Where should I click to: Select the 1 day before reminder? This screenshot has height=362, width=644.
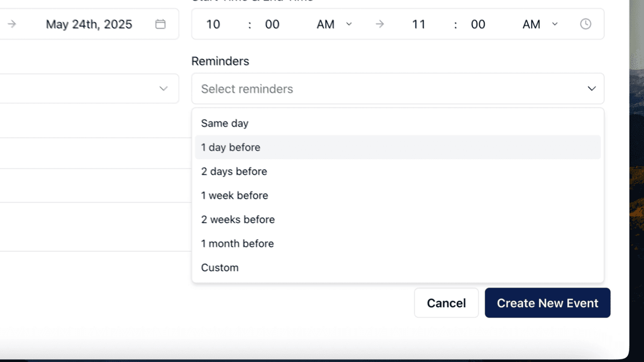click(398, 147)
